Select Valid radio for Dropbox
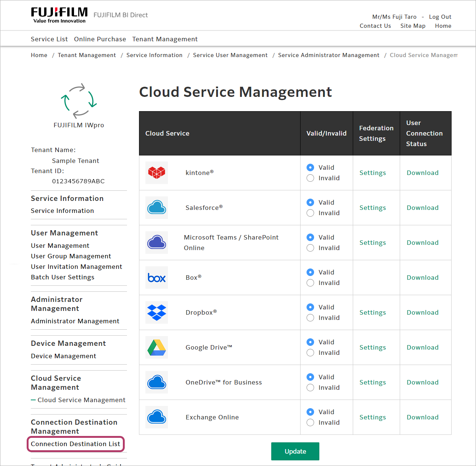Screen dimensions: 476x466 310,307
